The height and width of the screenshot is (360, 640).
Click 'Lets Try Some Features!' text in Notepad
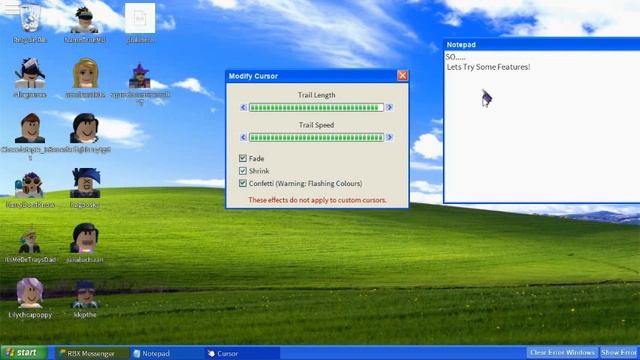pos(489,67)
